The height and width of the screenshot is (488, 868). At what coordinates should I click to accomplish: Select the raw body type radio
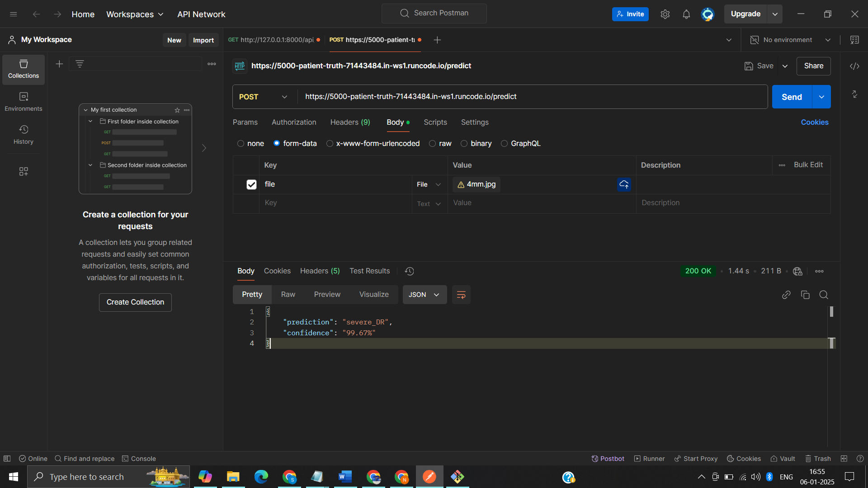pos(432,144)
